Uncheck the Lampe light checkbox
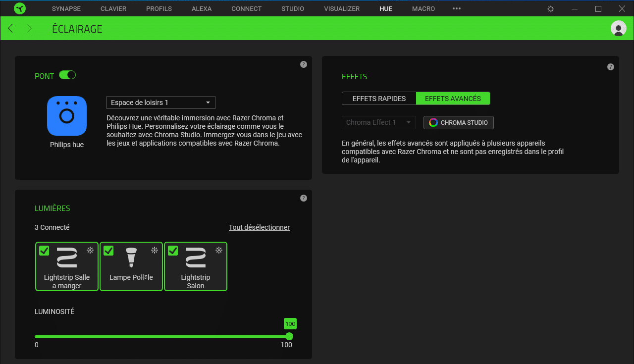This screenshot has width=634, height=364. click(x=108, y=251)
